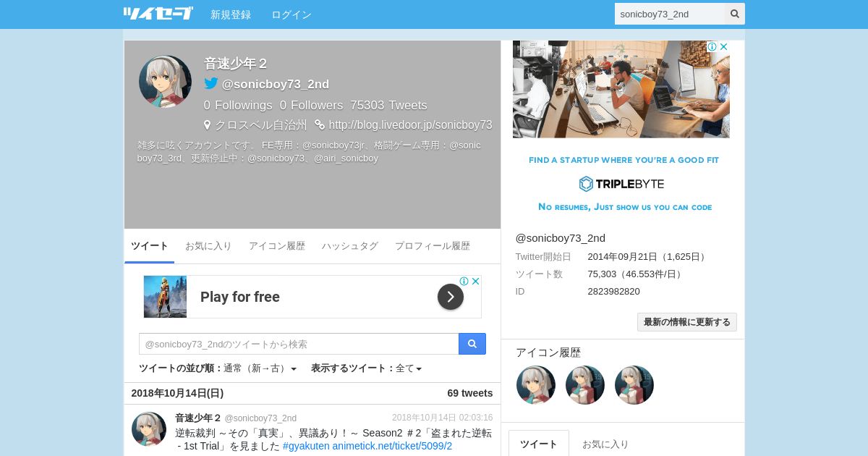Open ad info on the Triplebyte banner
868x456 pixels.
[x=712, y=46]
